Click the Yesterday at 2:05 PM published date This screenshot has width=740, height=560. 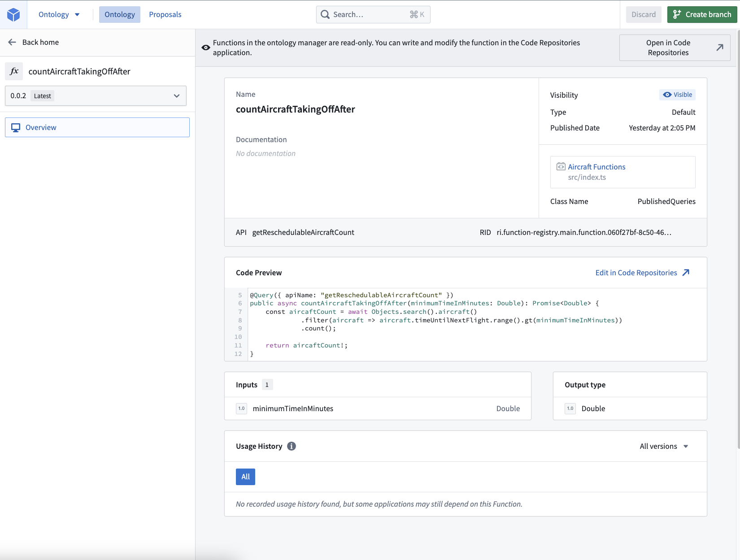tap(662, 128)
